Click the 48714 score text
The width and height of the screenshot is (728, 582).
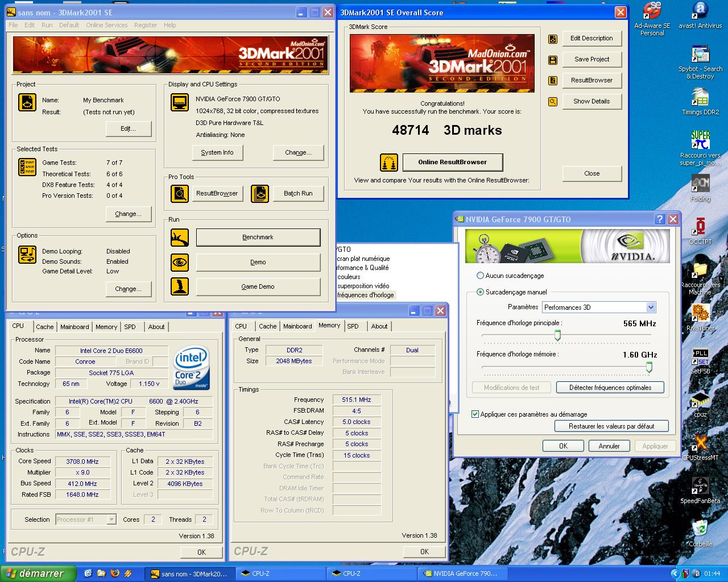[x=411, y=130]
